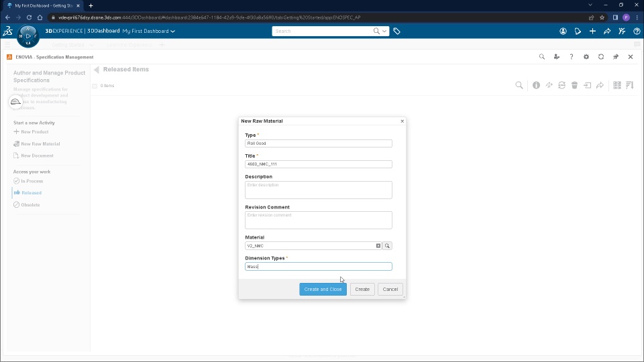Open the help question mark in top bar
This screenshot has width=644, height=362.
pos(637,32)
